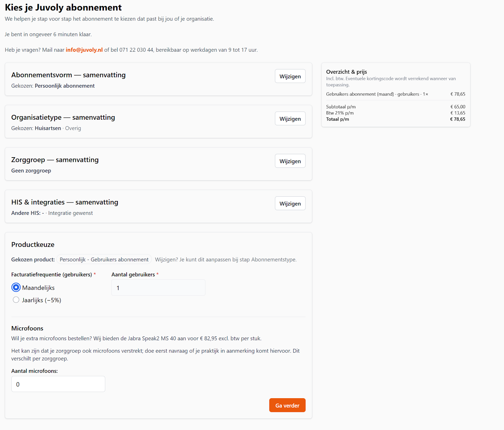The image size is (504, 430).
Task: Click the Kies je Juvoly abonnement title
Action: pos(63,8)
